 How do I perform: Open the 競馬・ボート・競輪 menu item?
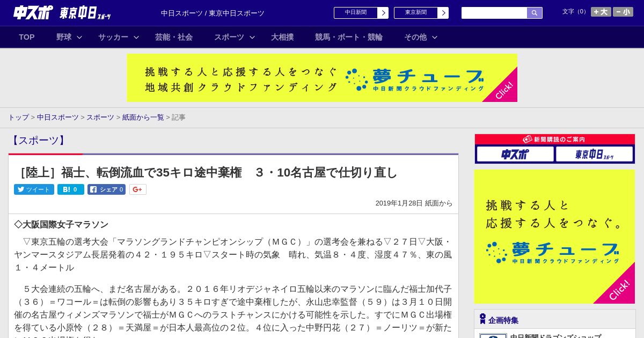[x=349, y=37]
